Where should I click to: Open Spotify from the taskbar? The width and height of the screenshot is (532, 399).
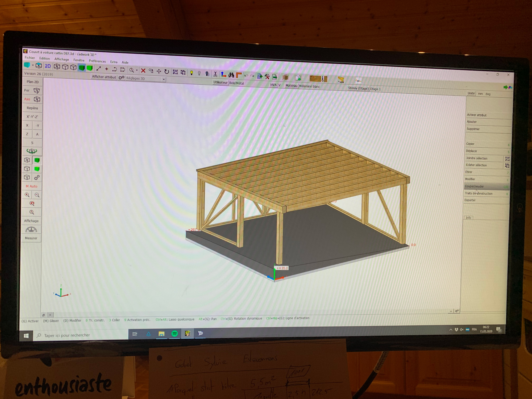click(174, 334)
